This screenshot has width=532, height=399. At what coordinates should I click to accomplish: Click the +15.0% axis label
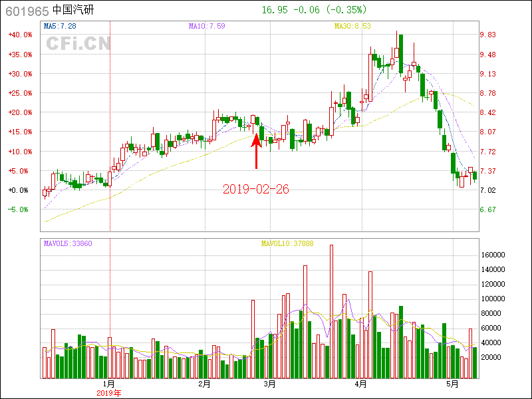pyautogui.click(x=21, y=132)
